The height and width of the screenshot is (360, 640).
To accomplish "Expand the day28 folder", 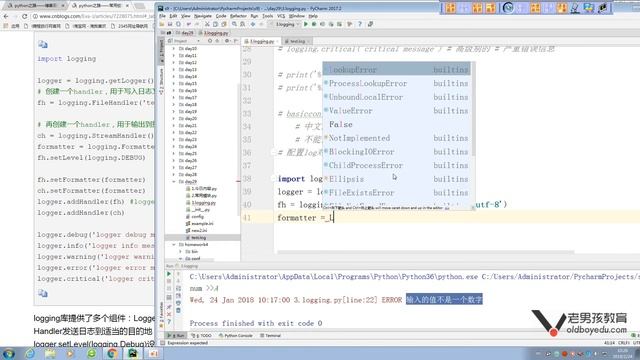I will click(174, 174).
